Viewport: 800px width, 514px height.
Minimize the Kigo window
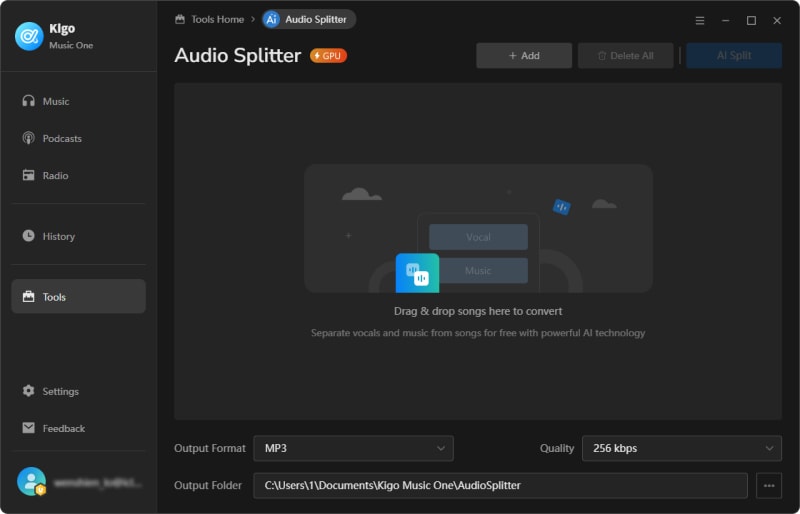point(725,20)
